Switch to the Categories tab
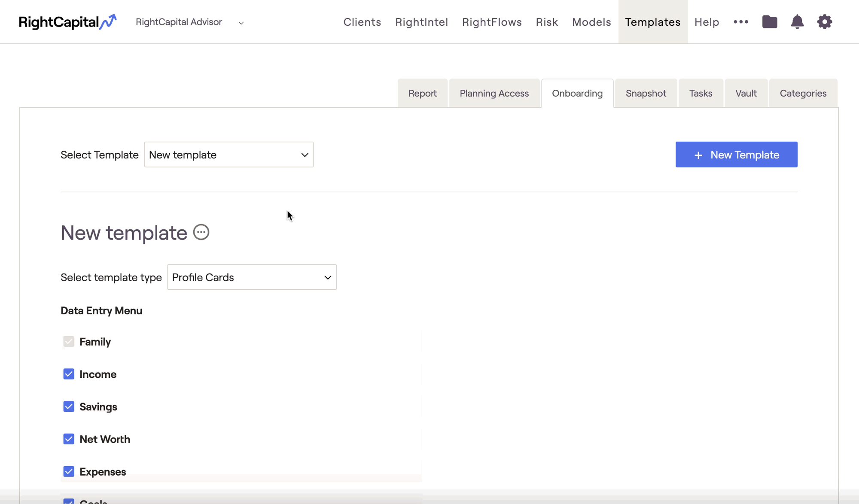Image resolution: width=859 pixels, height=504 pixels. [x=803, y=93]
